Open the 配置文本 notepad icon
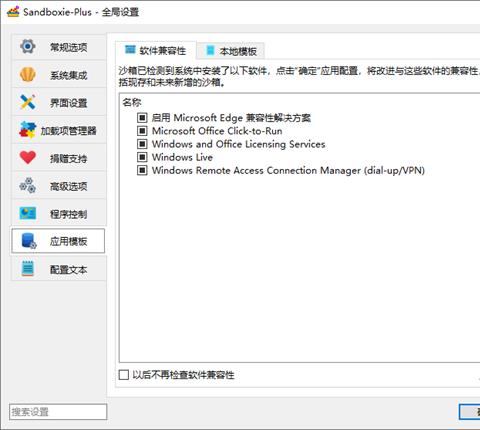The image size is (480, 430). pyautogui.click(x=28, y=269)
